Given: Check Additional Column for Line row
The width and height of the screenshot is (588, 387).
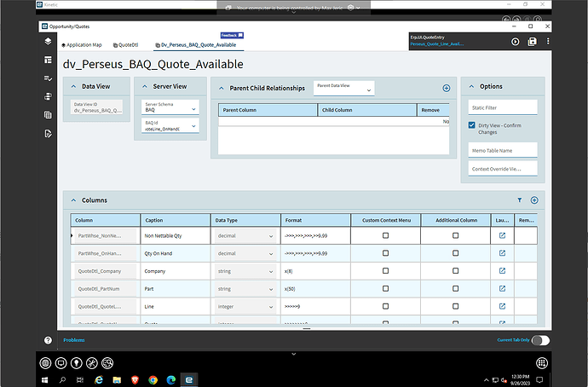Looking at the screenshot, I should [456, 306].
